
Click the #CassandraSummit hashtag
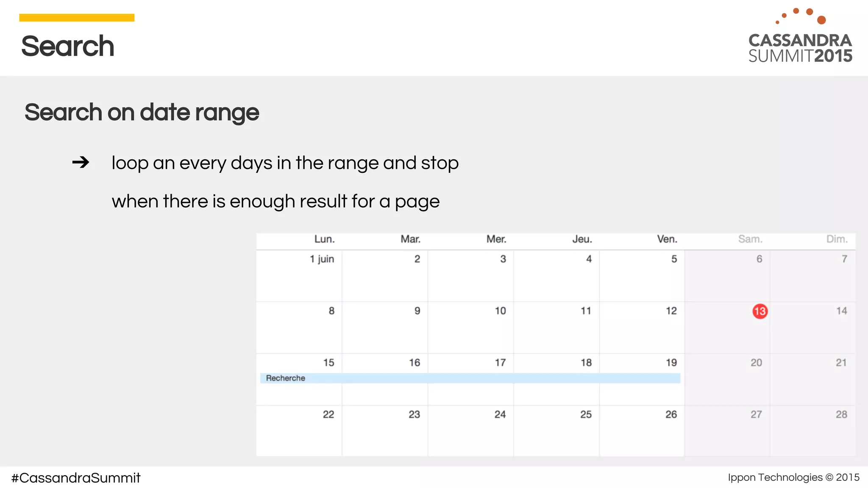tap(76, 478)
